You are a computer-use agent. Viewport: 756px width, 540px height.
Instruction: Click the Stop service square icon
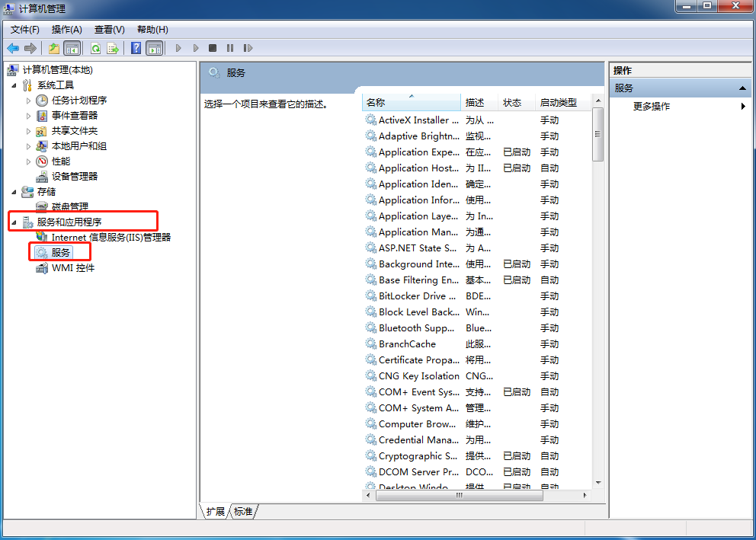pos(213,48)
